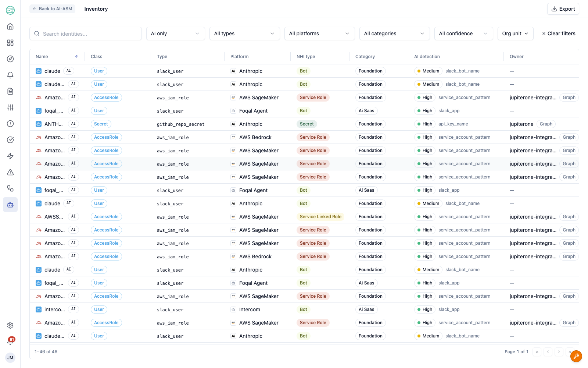Click Graph tag in AWSS... row
Image resolution: width=588 pixels, height=368 pixels.
(x=569, y=217)
